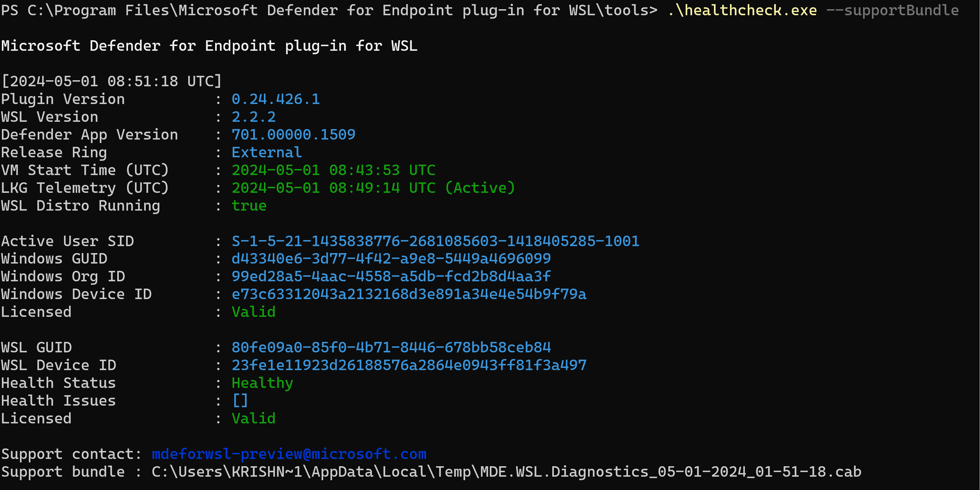Click the healthcheck.exe command text
This screenshot has height=490, width=980.
pos(742,10)
